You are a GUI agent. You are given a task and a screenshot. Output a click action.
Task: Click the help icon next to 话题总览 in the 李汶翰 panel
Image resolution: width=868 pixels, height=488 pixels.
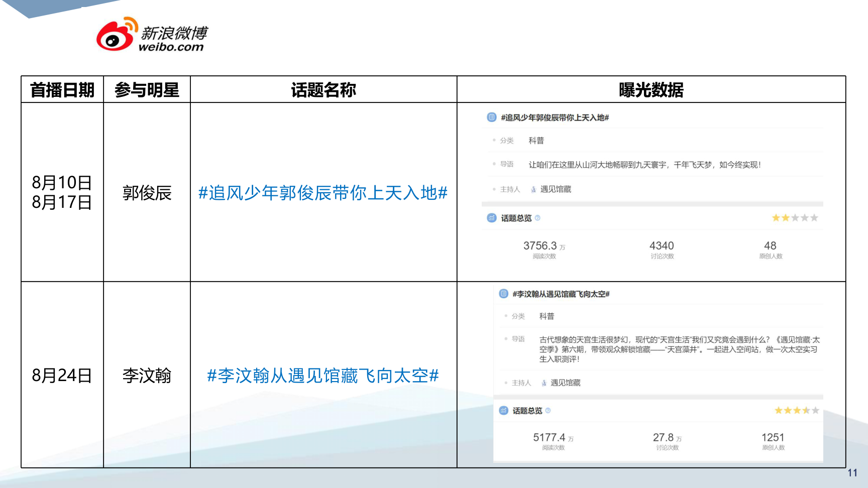(548, 411)
